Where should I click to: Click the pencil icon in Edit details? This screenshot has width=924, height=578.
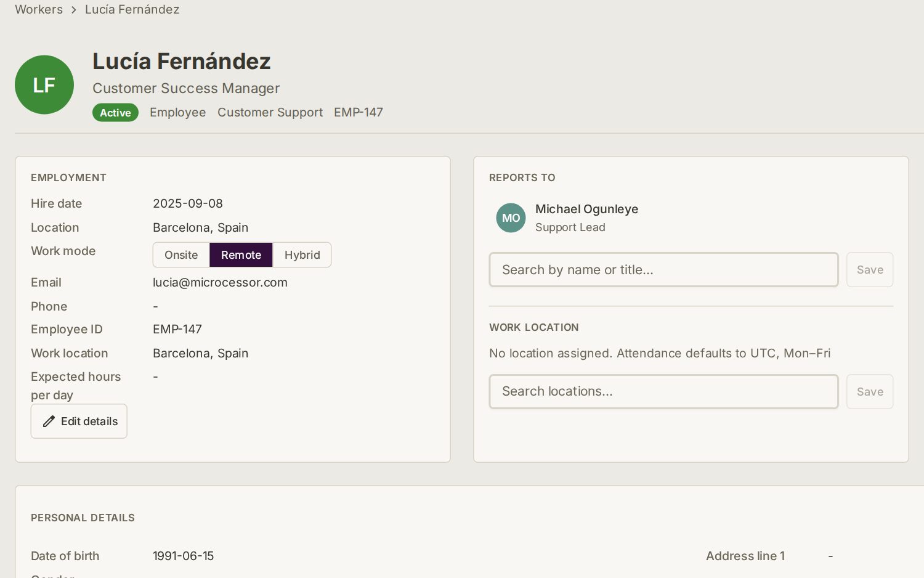tap(49, 421)
